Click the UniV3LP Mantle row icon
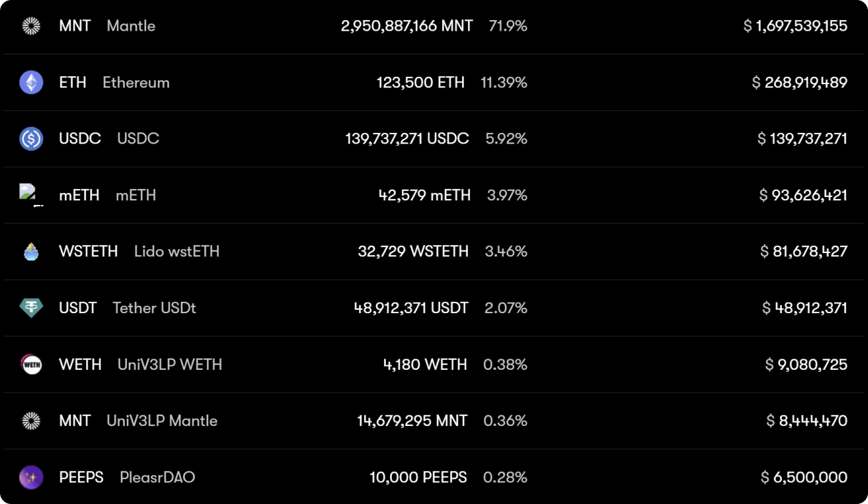 (x=31, y=421)
